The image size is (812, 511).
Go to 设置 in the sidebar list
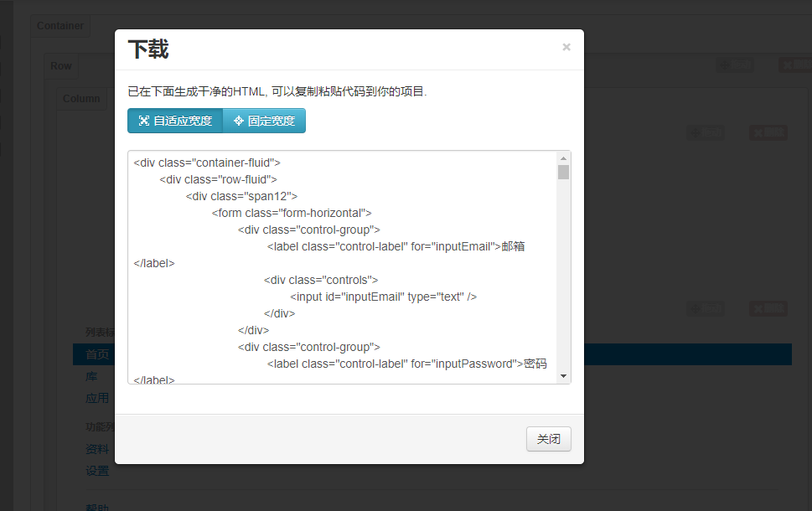click(x=97, y=471)
